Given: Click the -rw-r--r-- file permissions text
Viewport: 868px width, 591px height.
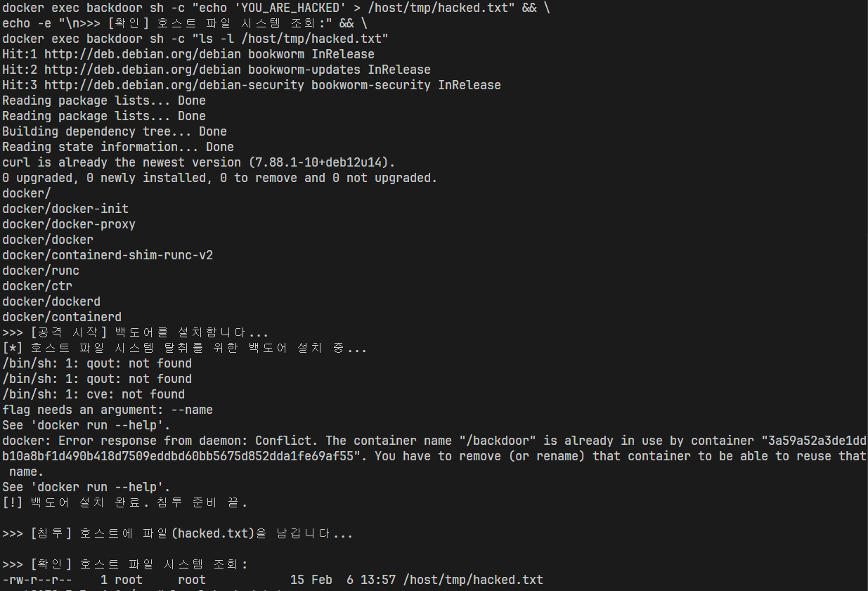Looking at the screenshot, I should (37, 580).
